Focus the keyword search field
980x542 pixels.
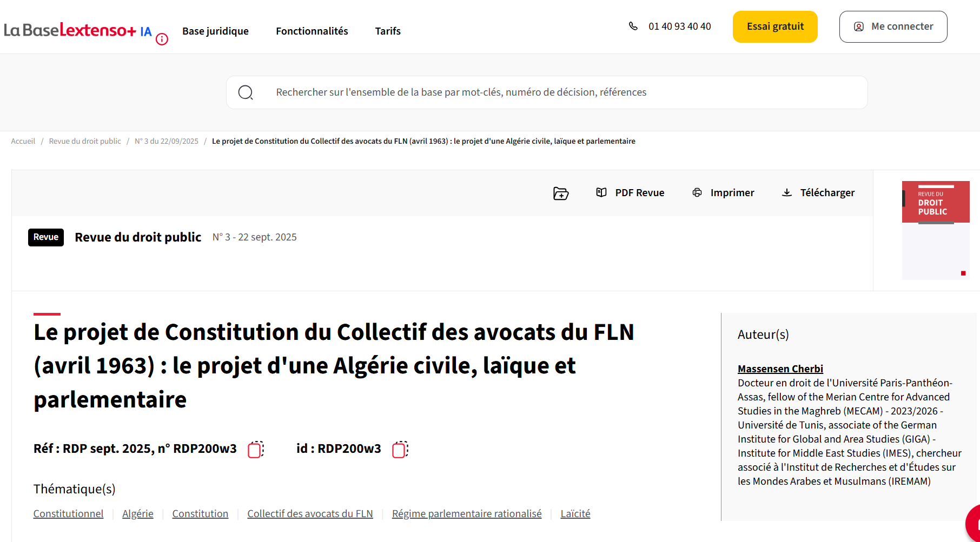[x=562, y=92]
